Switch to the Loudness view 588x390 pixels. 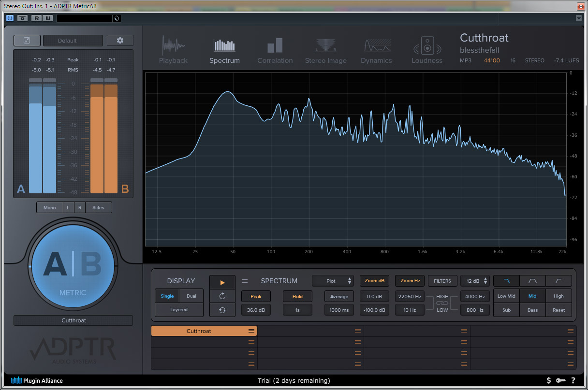[427, 50]
